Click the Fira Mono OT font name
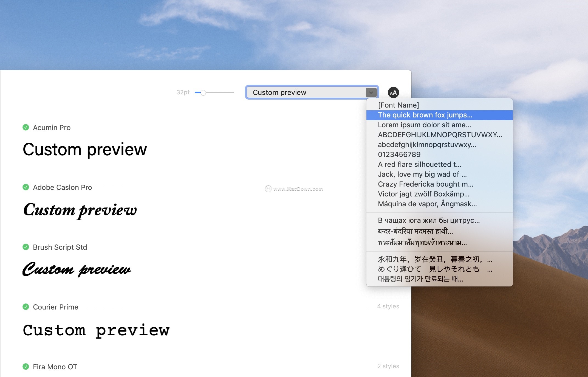 tap(55, 367)
